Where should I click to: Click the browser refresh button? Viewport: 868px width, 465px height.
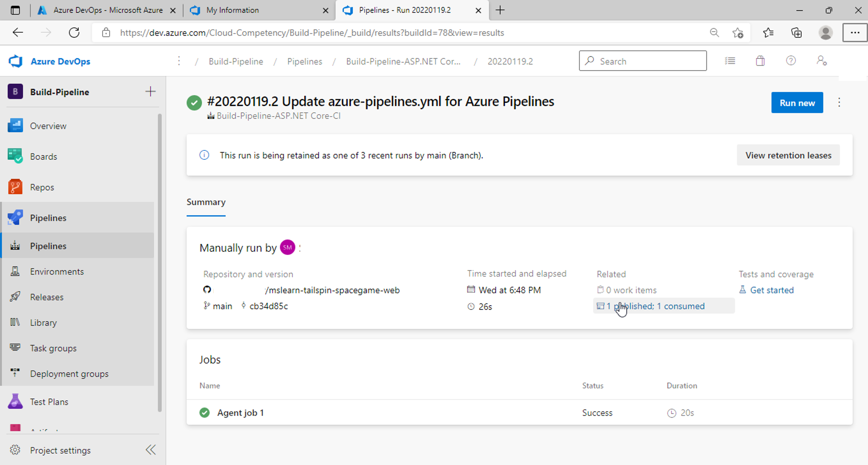(74, 33)
